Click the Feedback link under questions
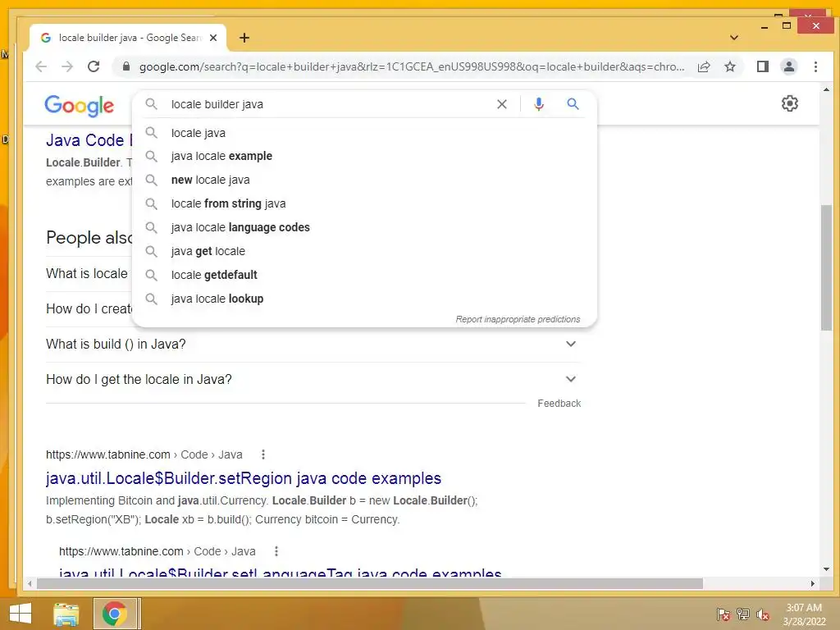840x630 pixels. click(x=559, y=404)
